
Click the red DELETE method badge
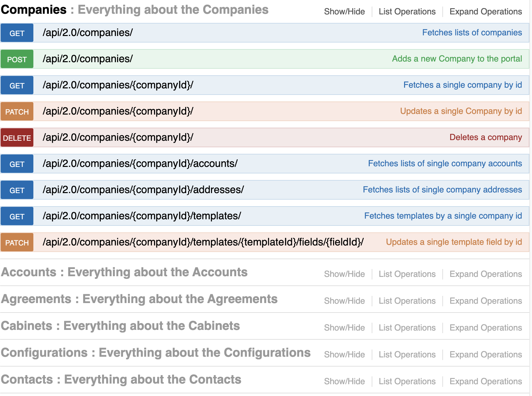[x=17, y=138]
